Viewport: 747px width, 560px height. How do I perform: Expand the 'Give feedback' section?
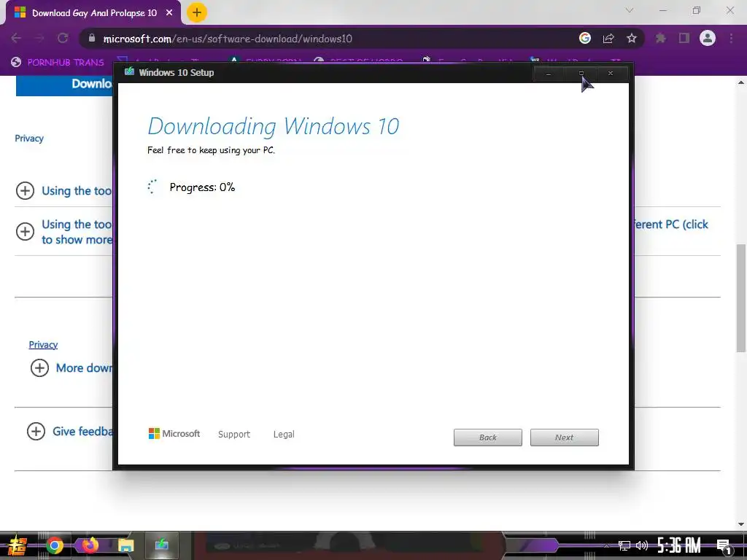point(36,432)
